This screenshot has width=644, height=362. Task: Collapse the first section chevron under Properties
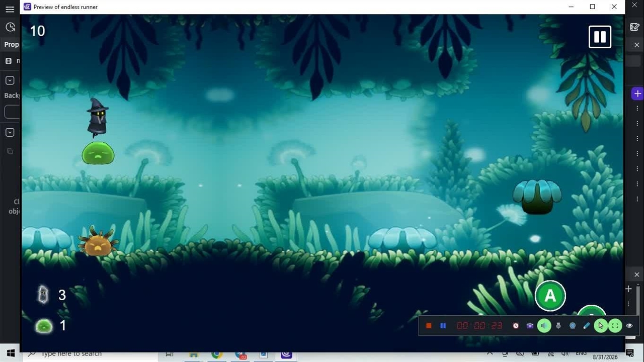[10, 80]
